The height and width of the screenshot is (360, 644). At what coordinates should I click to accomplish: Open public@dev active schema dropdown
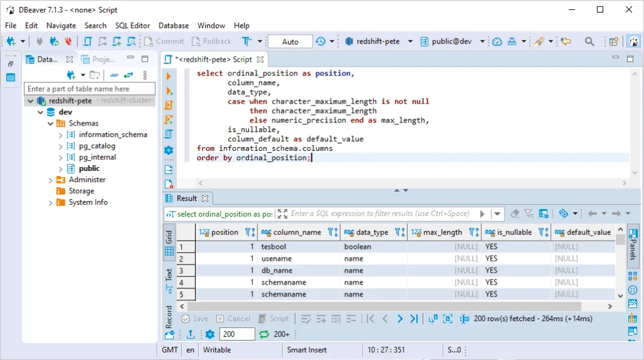point(482,41)
